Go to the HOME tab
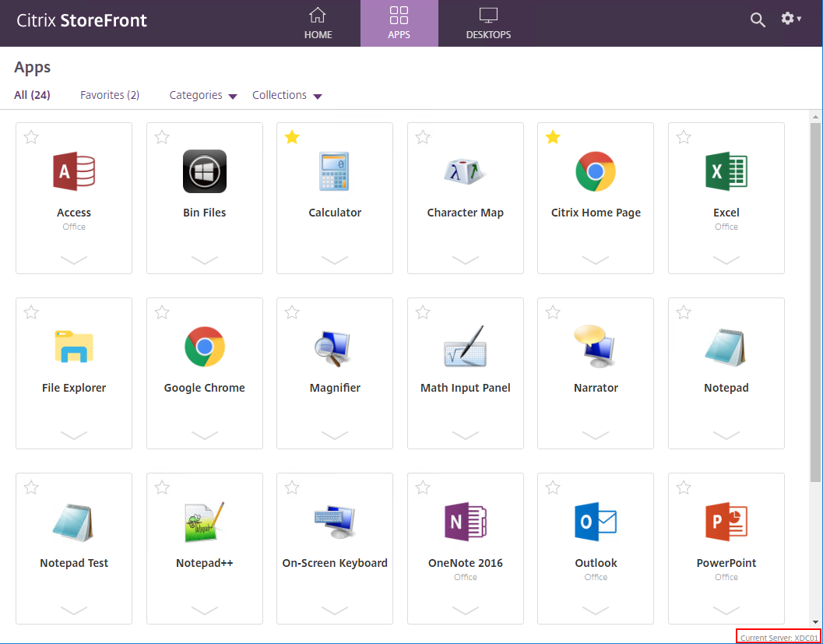 coord(318,23)
